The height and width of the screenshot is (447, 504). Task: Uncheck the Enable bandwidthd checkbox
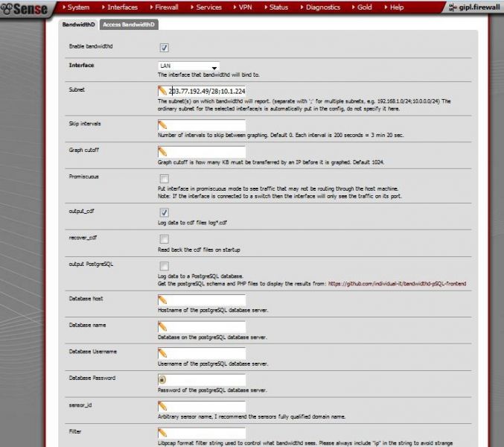point(165,48)
